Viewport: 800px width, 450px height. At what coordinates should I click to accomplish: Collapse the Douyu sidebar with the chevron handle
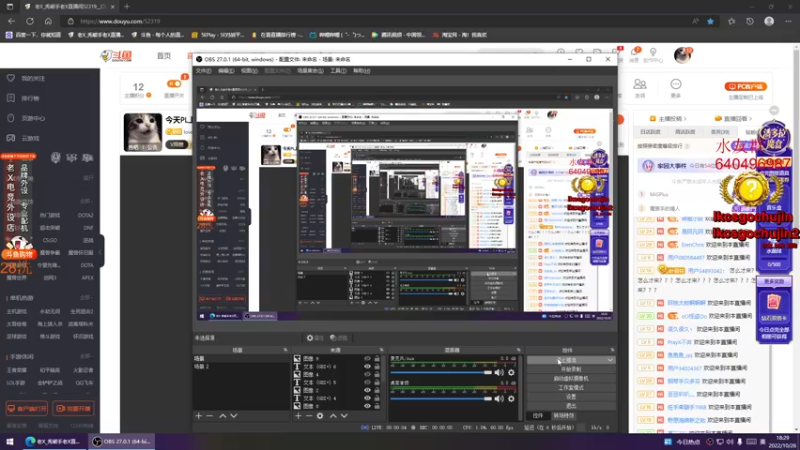pos(101,252)
